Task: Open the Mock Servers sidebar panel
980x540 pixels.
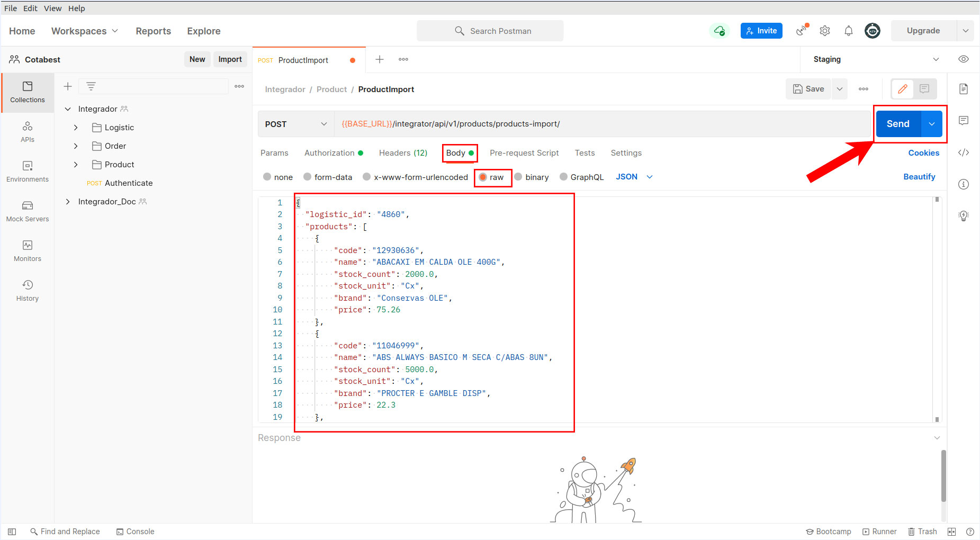Action: 28,211
